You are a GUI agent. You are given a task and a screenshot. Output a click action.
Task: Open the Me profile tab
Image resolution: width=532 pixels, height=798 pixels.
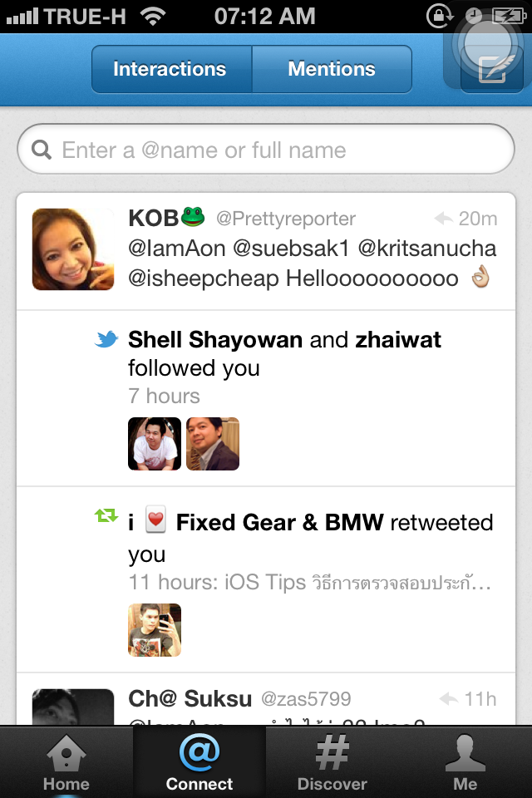[465, 762]
